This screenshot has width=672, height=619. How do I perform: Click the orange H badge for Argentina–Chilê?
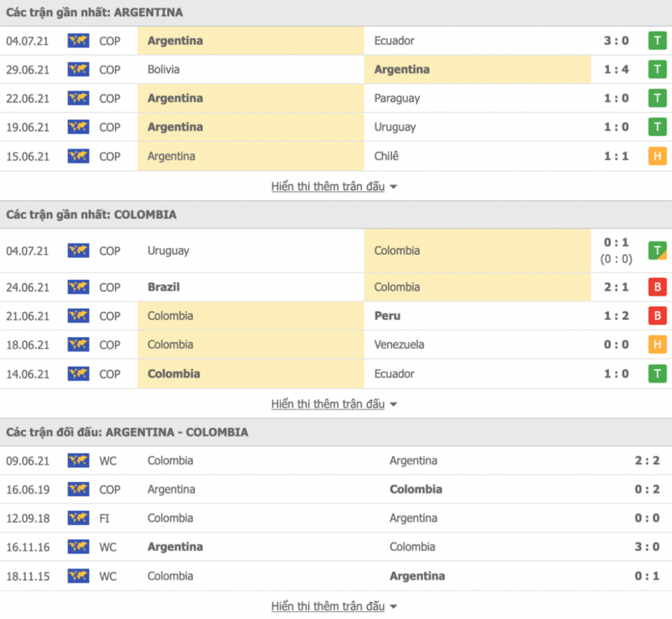click(x=657, y=156)
